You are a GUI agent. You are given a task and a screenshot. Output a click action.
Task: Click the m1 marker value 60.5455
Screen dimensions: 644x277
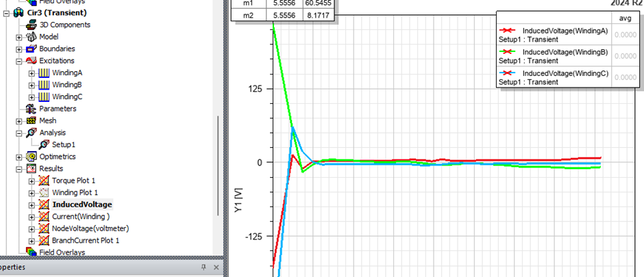coord(318,3)
